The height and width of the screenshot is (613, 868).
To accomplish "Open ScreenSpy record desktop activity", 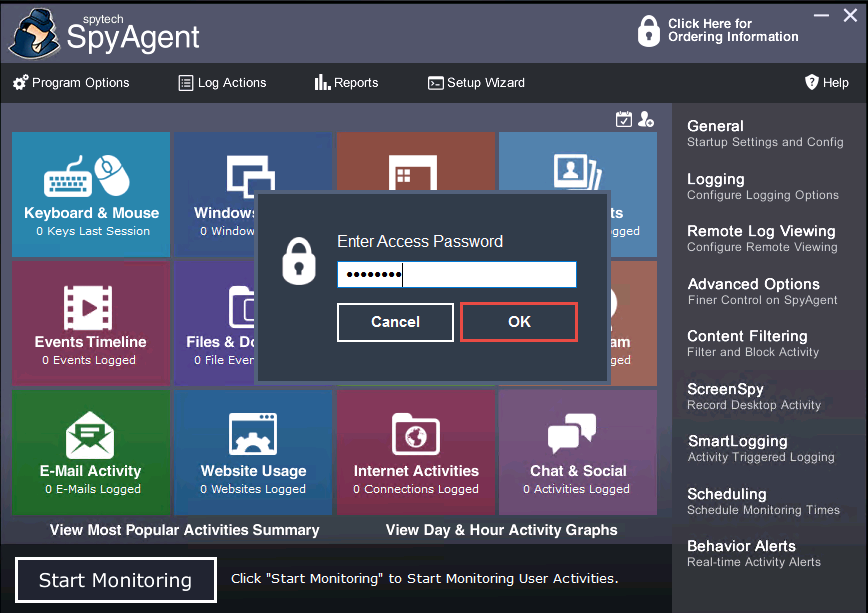I will point(754,396).
